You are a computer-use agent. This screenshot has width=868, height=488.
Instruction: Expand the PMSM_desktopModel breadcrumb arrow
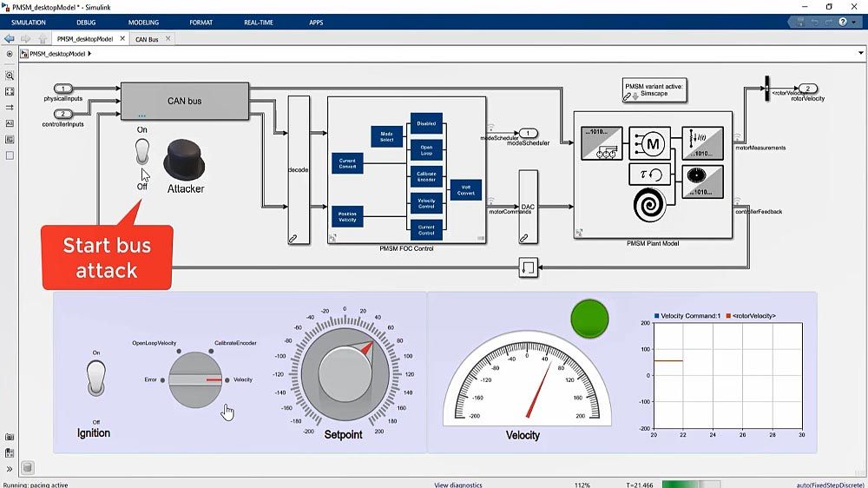pos(90,54)
